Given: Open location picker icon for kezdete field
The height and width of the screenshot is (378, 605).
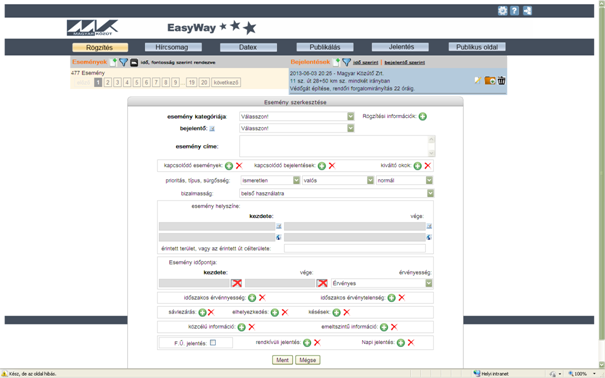Looking at the screenshot, I should click(278, 226).
